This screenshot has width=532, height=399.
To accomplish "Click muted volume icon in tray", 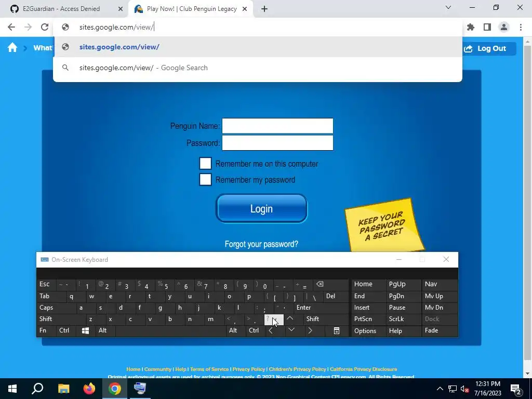I will point(465,389).
